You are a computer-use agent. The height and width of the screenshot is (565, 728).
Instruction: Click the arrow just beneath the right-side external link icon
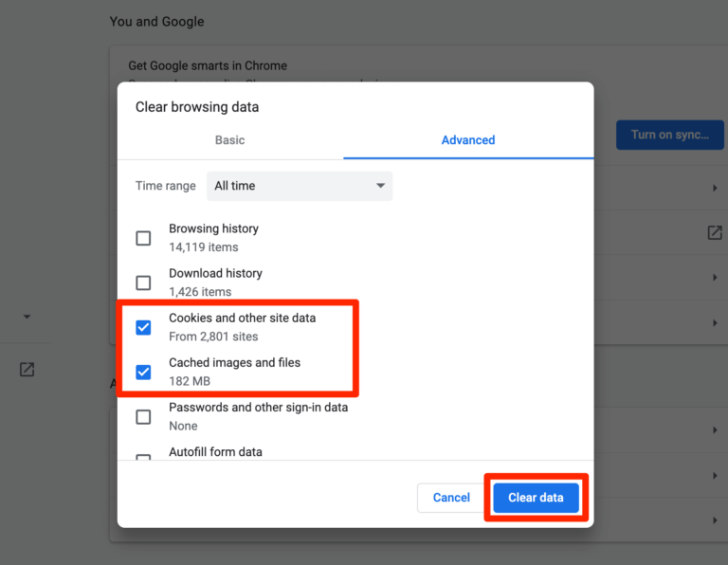pyautogui.click(x=715, y=278)
